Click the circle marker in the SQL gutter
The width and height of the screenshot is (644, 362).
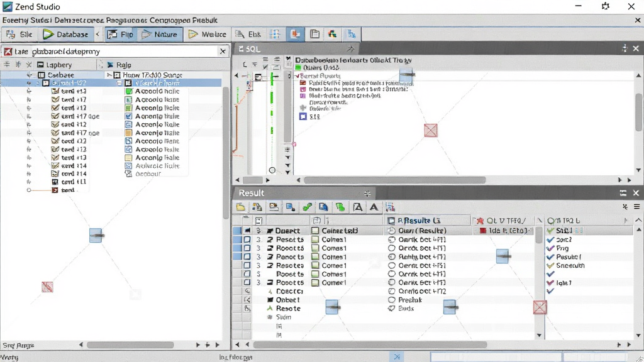click(272, 170)
